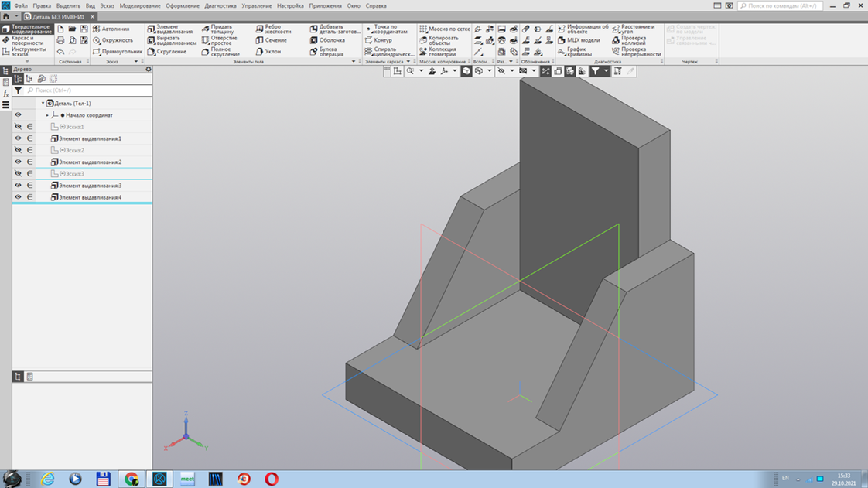This screenshot has width=868, height=488.
Task: Click Копировать объекты tool
Action: pos(439,40)
